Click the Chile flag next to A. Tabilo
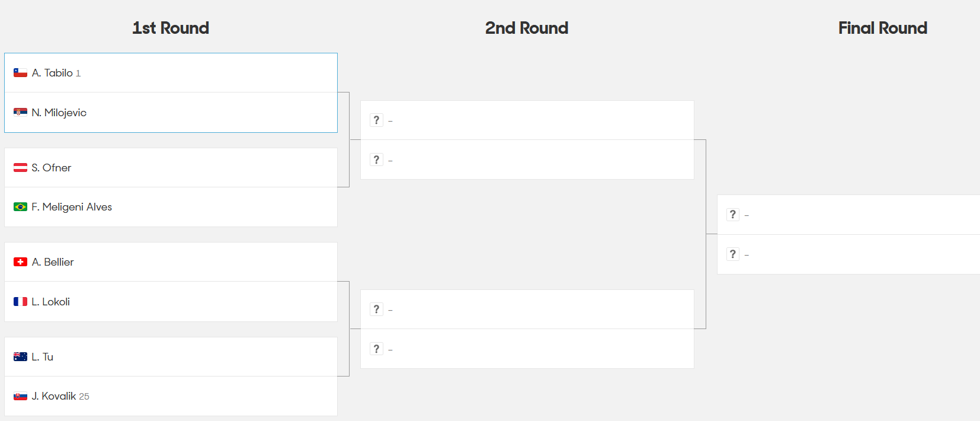This screenshot has width=980, height=421. point(20,73)
